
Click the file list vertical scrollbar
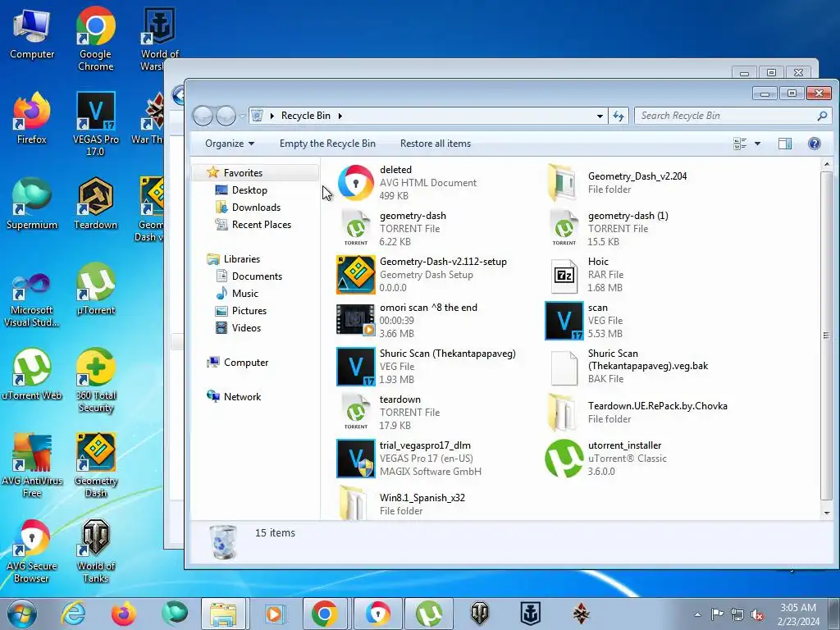826,336
